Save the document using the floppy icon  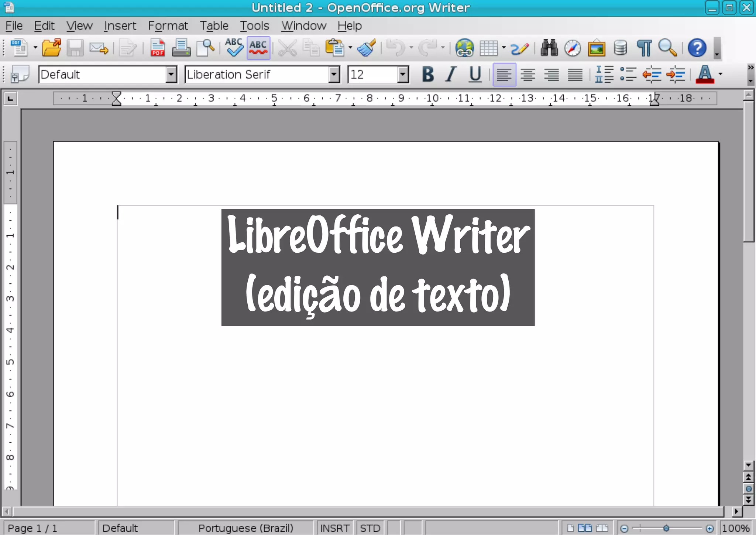[75, 48]
